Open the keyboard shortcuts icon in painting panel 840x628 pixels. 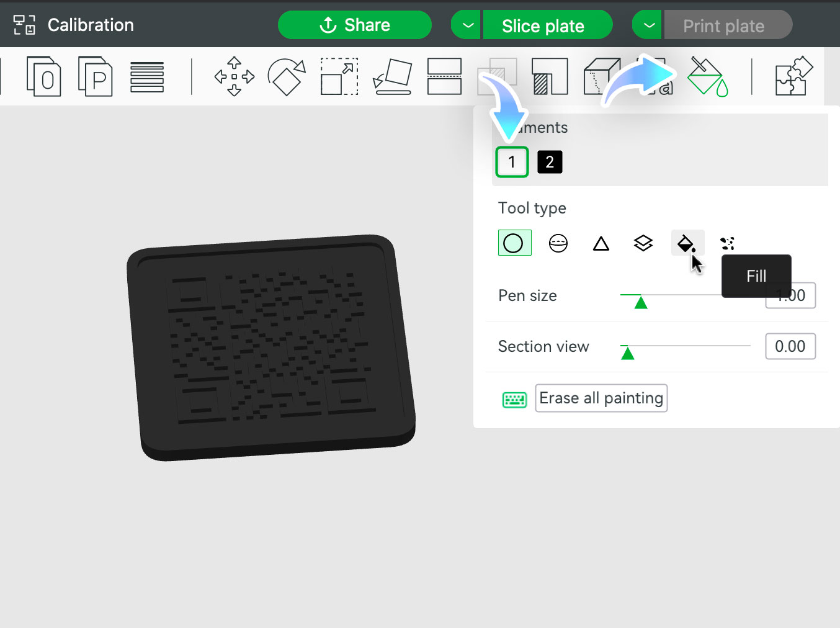(x=514, y=399)
